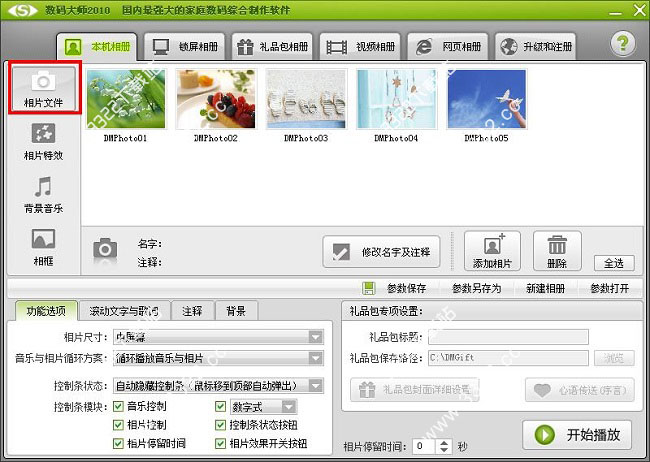Toggle the checkbox beside 数字式 dropdown
Viewport: 650px width, 462px height.
click(221, 406)
